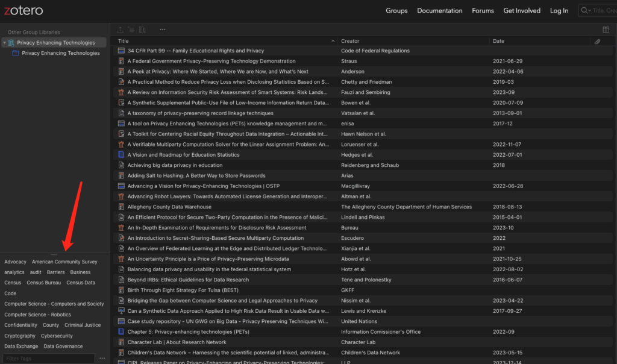This screenshot has height=364, width=617.
Task: Open the toolbar three-dots more menu
Action: 162,30
